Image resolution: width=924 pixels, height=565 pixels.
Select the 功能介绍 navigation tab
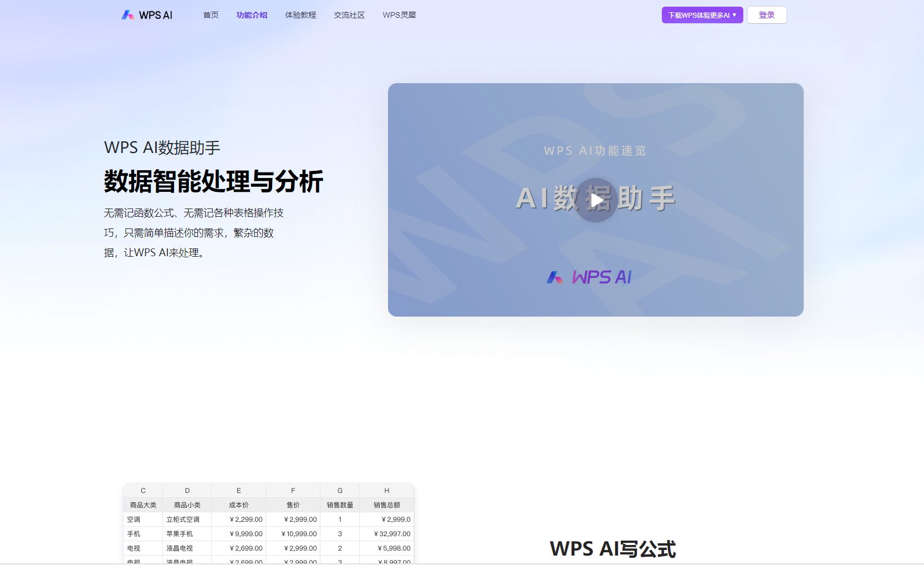[x=252, y=15]
